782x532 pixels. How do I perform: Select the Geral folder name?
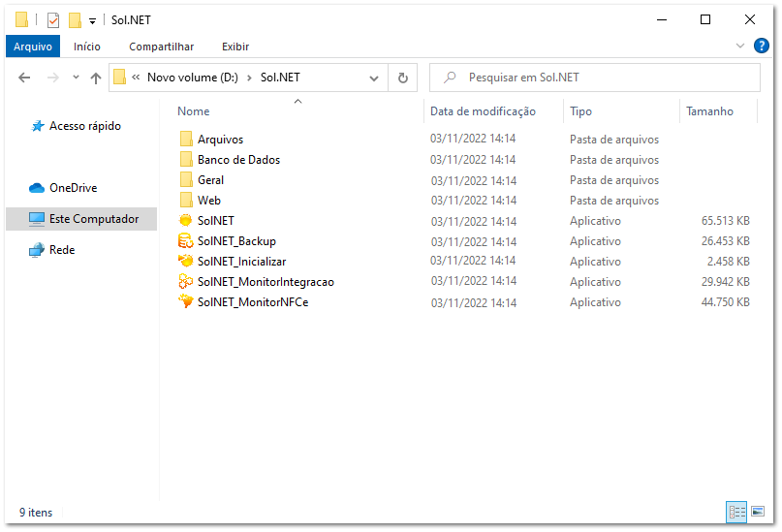pos(210,180)
